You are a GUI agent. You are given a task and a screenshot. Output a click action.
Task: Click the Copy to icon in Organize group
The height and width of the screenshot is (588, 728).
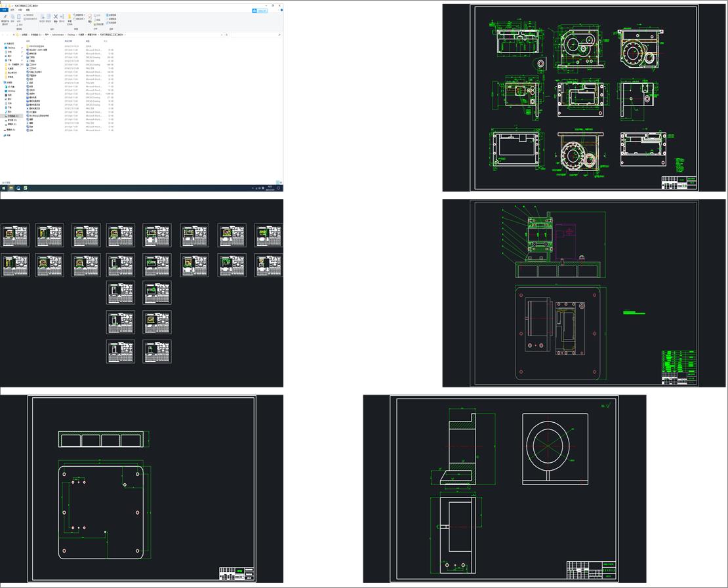pos(49,16)
